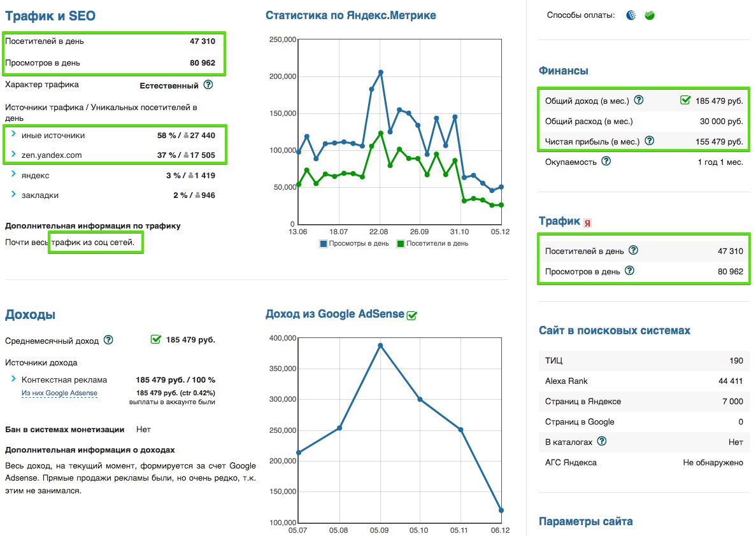Screen dimensions: 756x536
Task: Click the 22.08 peak point on views line
Action: (381, 73)
